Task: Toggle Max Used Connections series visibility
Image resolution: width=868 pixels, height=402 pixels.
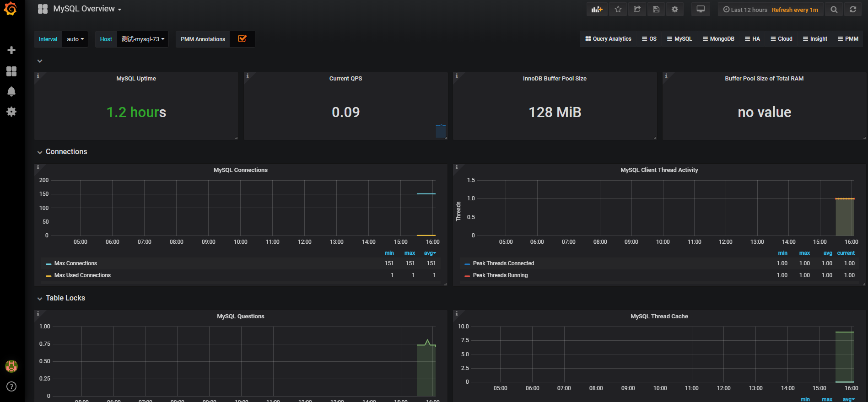Action: pos(82,275)
